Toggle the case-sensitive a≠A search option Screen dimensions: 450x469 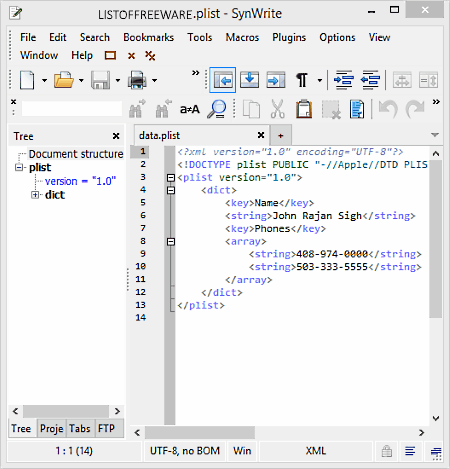click(x=190, y=109)
